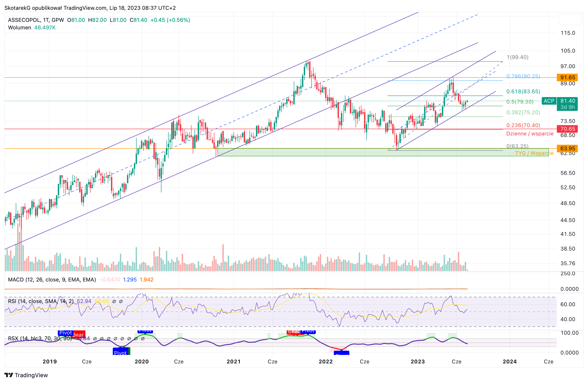The height and width of the screenshot is (383, 588).
Task: Click the red Bear signal label
Action: (79, 334)
